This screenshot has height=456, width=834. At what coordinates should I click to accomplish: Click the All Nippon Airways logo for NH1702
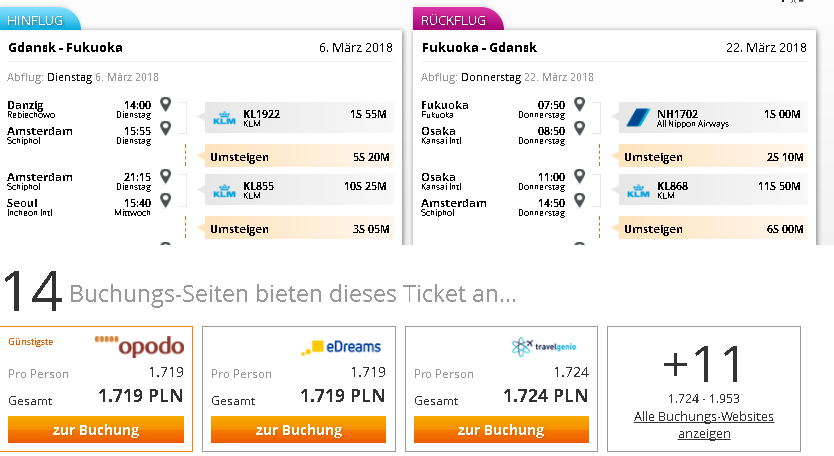pos(638,118)
